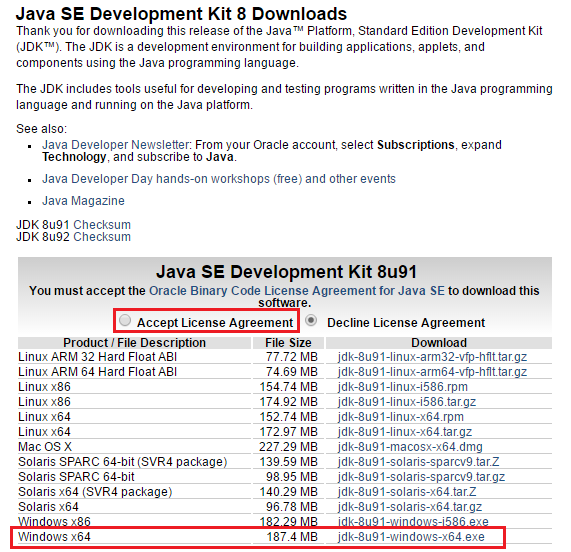
Task: Download jdk-8u91-solaris-x64.tar.gz
Action: [x=410, y=507]
